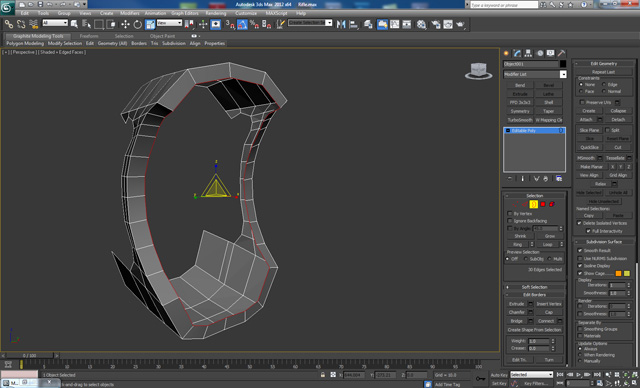Open the Utilities hammer panel tab
The height and width of the screenshot is (388, 640).
(562, 53)
